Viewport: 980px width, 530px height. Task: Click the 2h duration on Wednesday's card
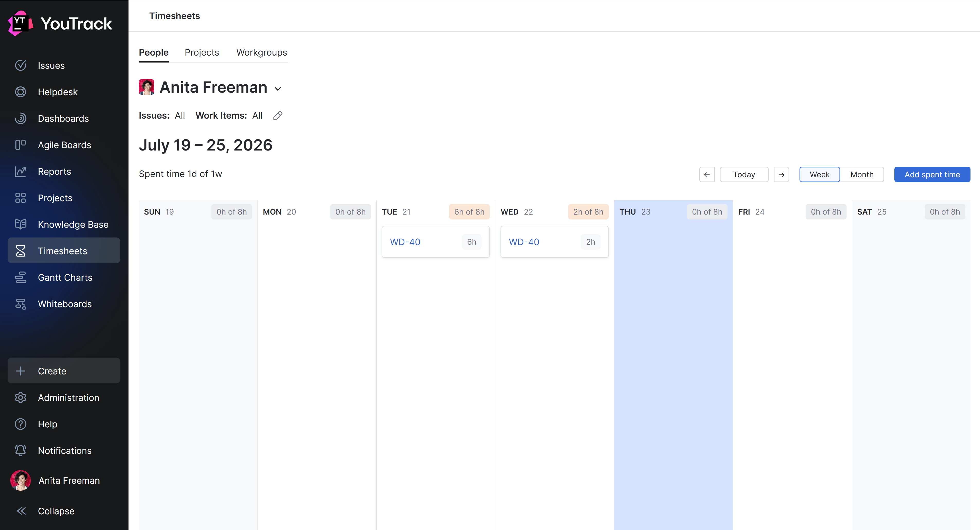click(591, 242)
